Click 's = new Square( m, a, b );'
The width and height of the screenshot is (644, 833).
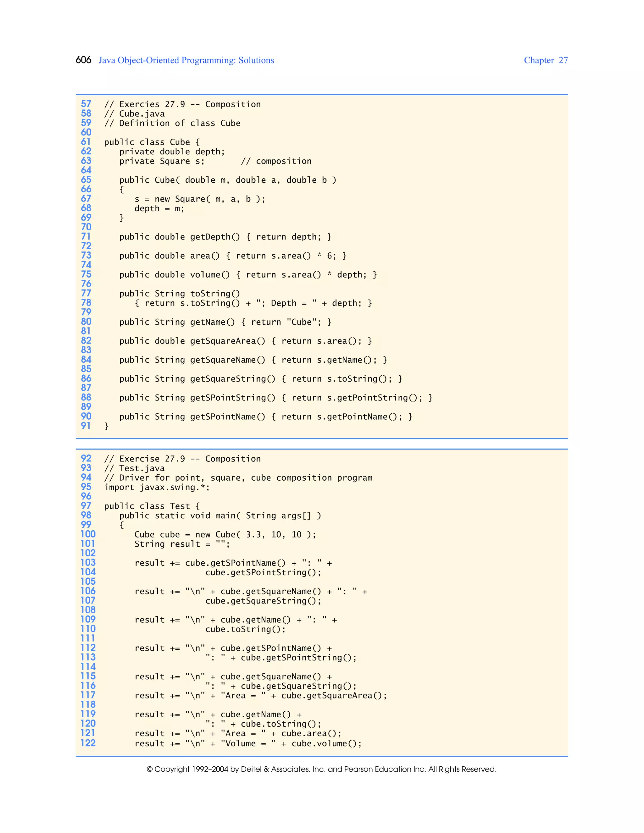click(x=200, y=199)
